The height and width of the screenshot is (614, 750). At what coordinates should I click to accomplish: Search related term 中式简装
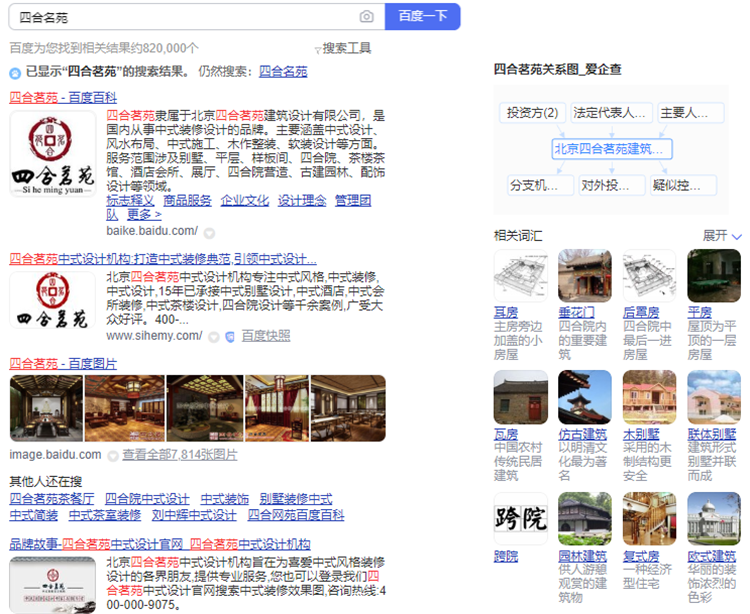(33, 515)
